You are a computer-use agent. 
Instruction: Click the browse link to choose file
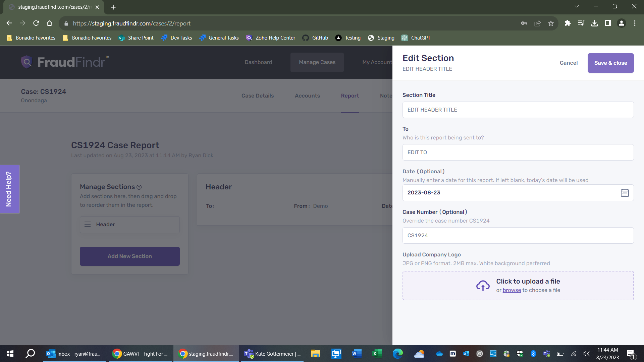click(x=512, y=290)
